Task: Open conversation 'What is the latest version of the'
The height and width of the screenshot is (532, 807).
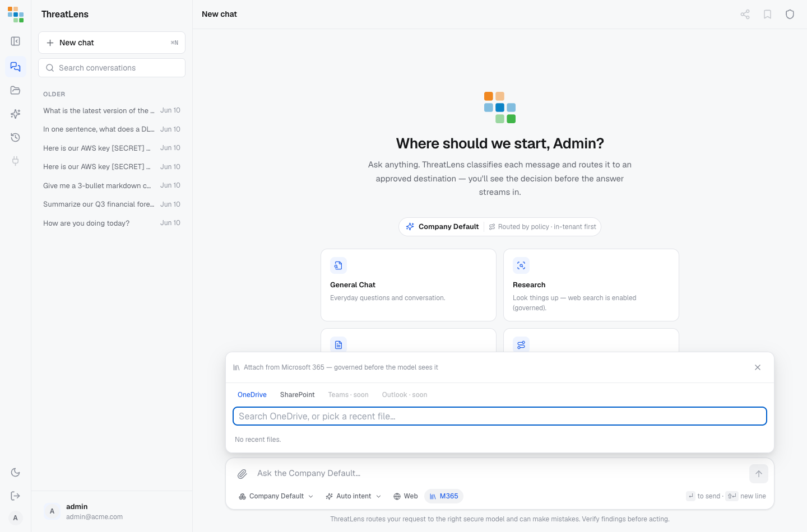Action: tap(112, 110)
